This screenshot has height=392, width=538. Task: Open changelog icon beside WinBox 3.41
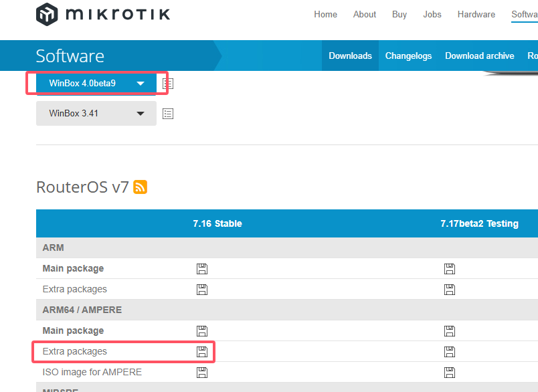click(168, 114)
